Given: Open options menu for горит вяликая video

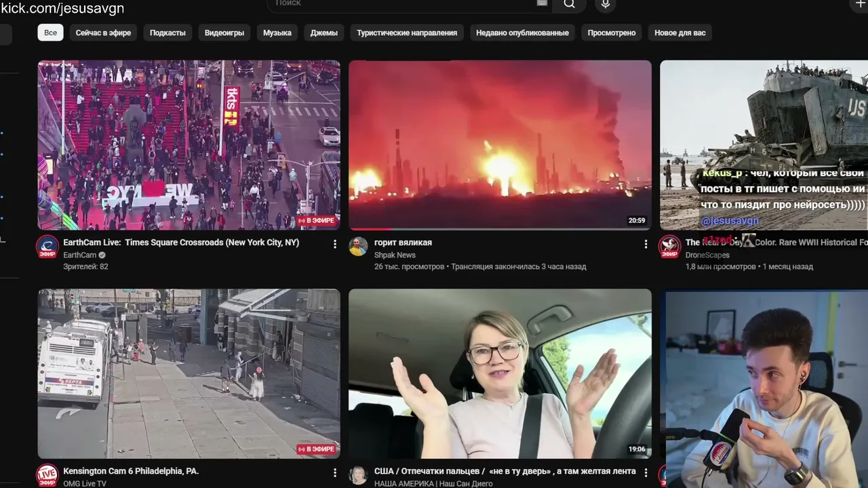Looking at the screenshot, I should pyautogui.click(x=646, y=244).
